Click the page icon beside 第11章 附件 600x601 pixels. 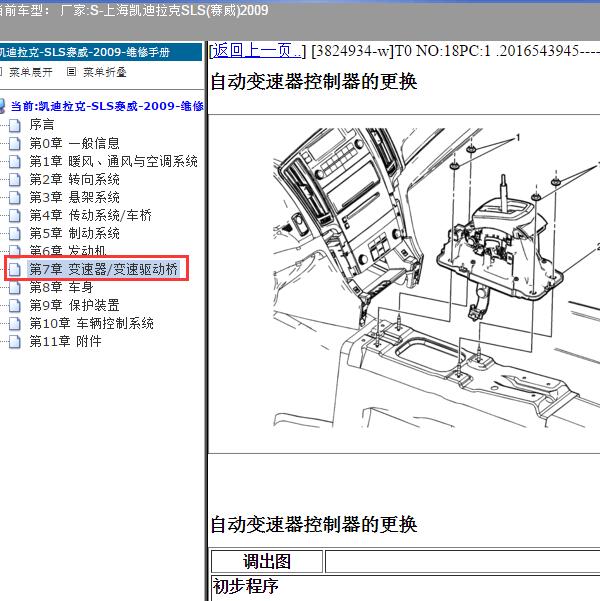click(15, 342)
